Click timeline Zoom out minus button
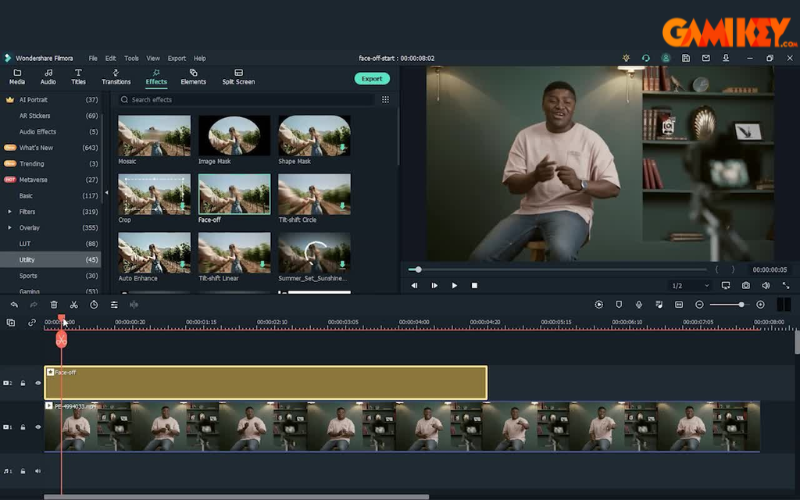 pyautogui.click(x=699, y=305)
